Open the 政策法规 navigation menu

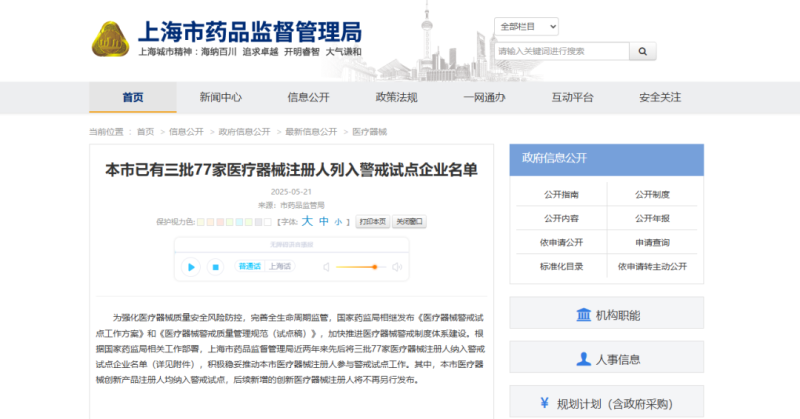pos(396,97)
